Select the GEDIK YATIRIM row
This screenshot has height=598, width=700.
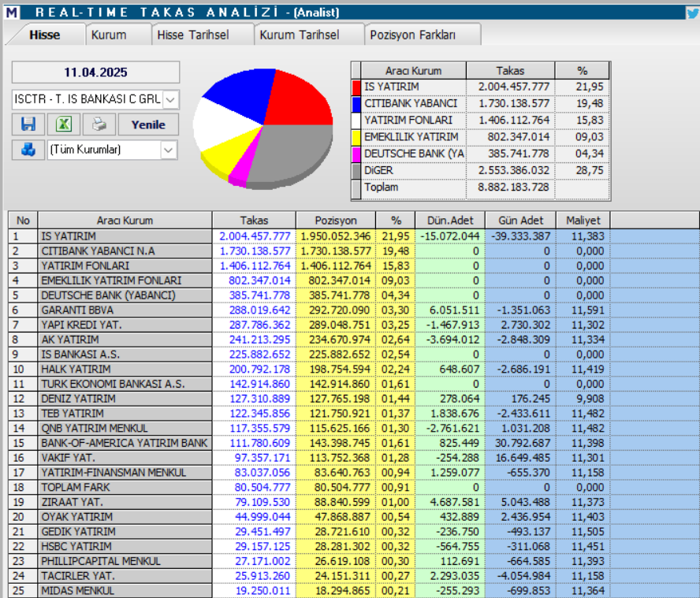coord(354,531)
